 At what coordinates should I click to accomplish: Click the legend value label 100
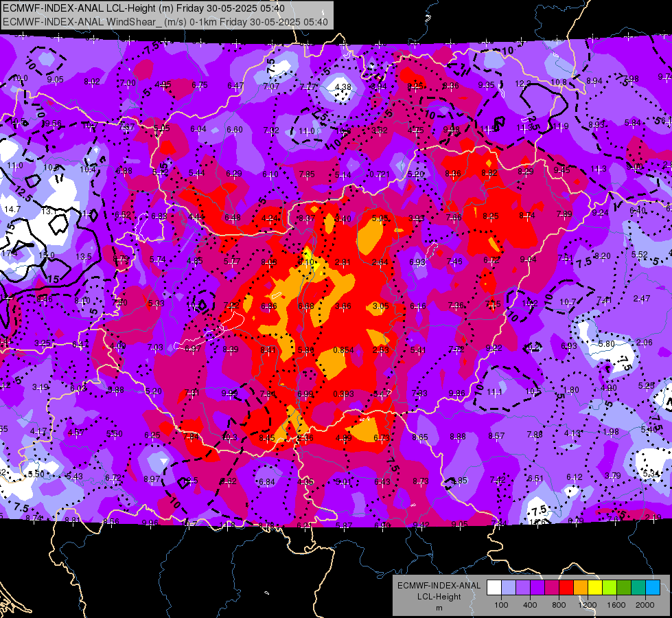click(501, 605)
